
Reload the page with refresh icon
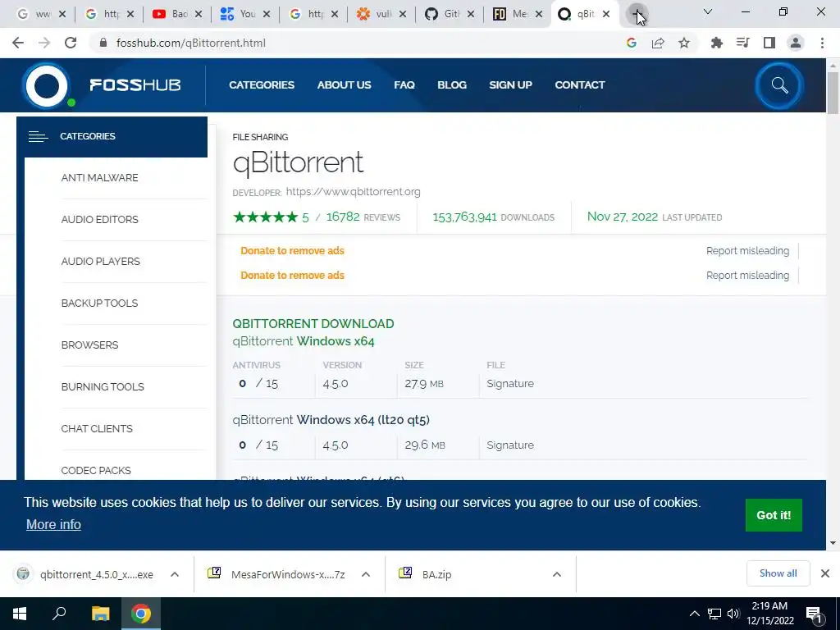coord(71,43)
